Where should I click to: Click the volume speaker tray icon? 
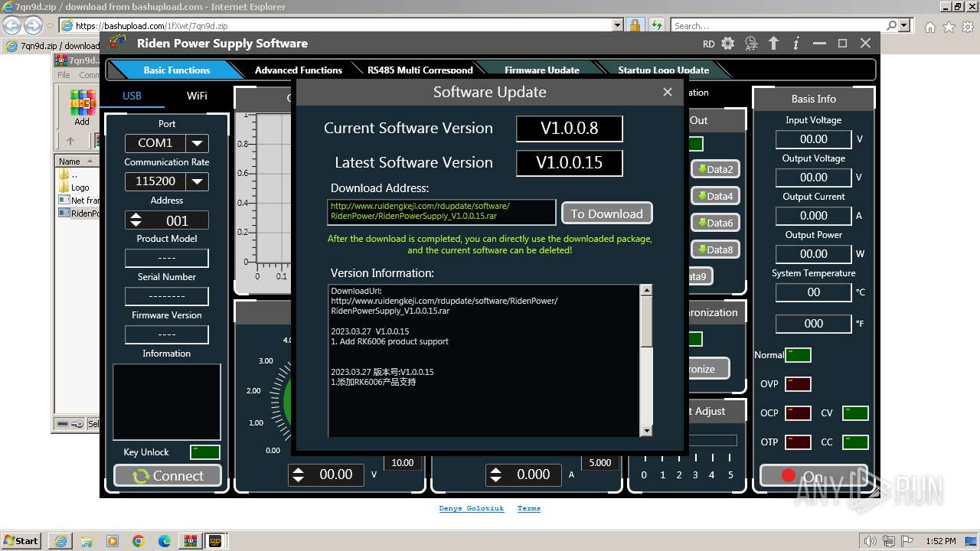[x=870, y=541]
